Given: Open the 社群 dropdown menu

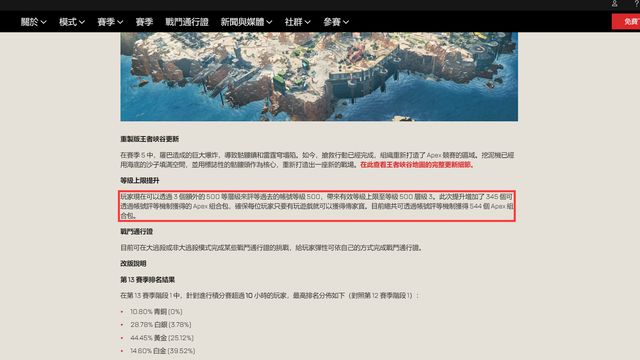Looking at the screenshot, I should coord(298,22).
